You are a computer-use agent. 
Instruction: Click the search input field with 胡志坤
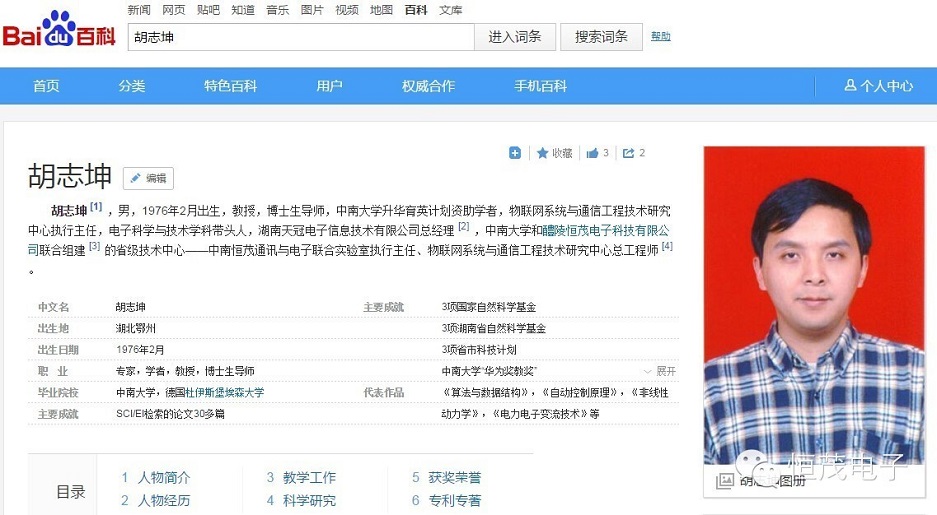click(x=298, y=37)
